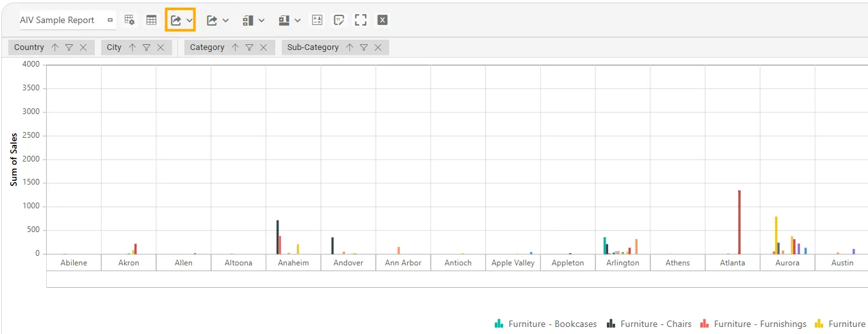Click the teal bar in Arlington
Viewport: 868px width, 334px height.
click(x=604, y=246)
